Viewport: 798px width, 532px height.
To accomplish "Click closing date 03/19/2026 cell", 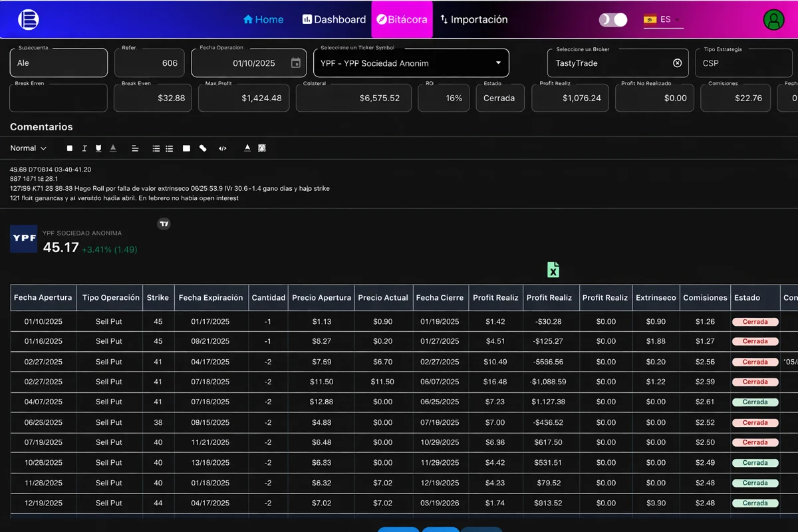I will (x=440, y=503).
